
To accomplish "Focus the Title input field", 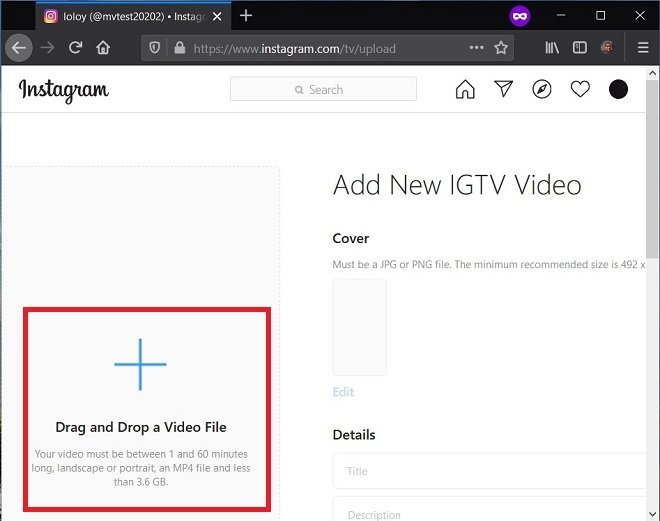I will coord(489,471).
